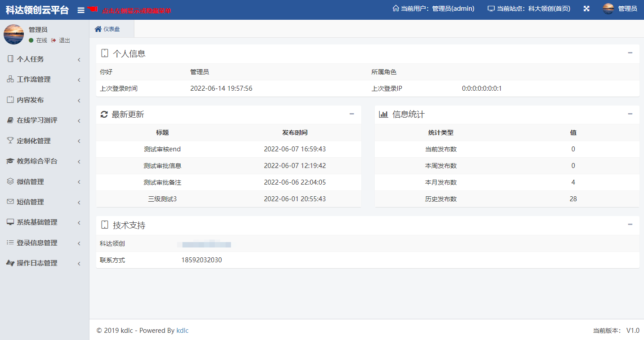Click the fullscreen expand icon in header
The image size is (644, 340).
(586, 9)
